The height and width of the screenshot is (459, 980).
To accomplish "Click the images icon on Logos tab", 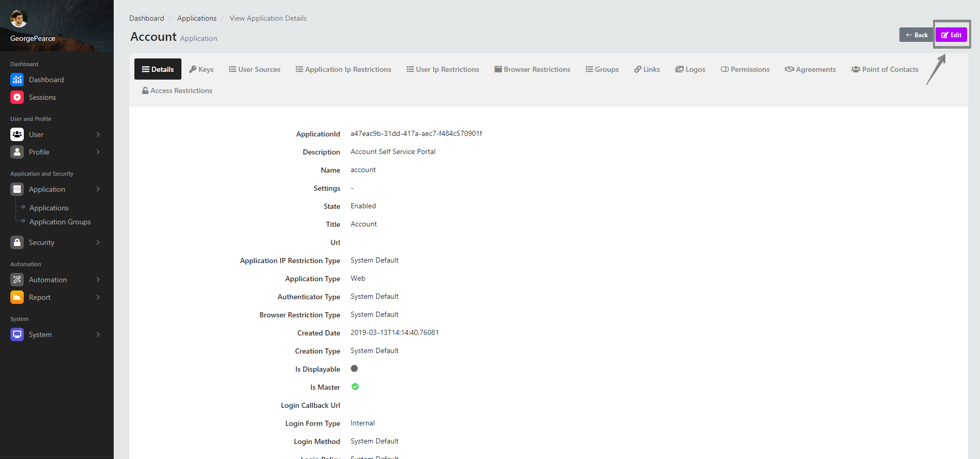I will click(679, 69).
